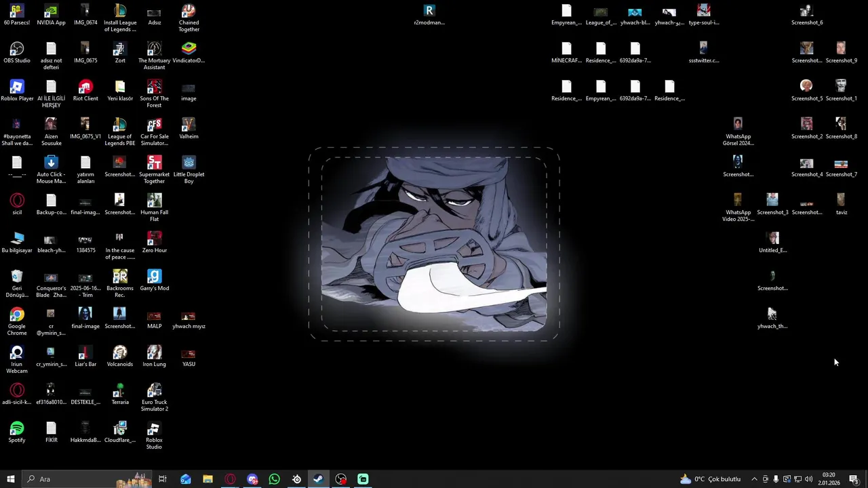
Task: Select the Backrooms Rec. icon
Action: coord(120,284)
